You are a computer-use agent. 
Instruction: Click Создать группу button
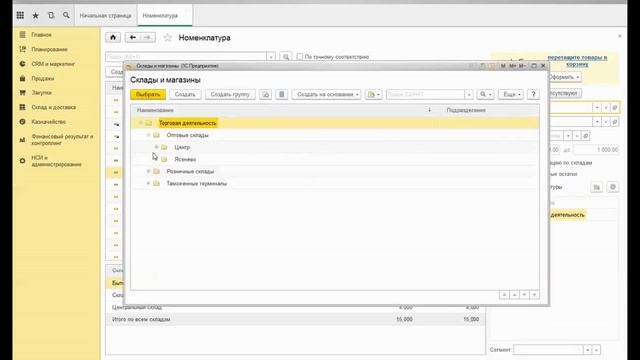pyautogui.click(x=230, y=94)
